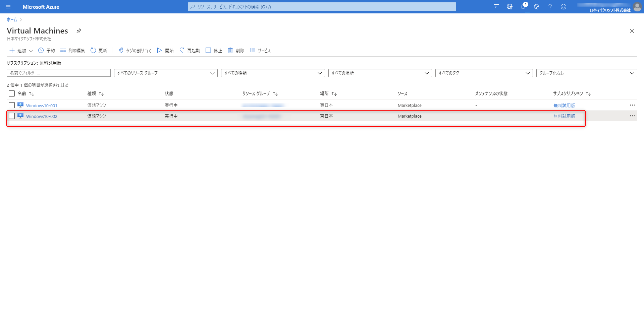The height and width of the screenshot is (325, 644).
Task: Open the Azure portal hamburger menu
Action: (8, 7)
